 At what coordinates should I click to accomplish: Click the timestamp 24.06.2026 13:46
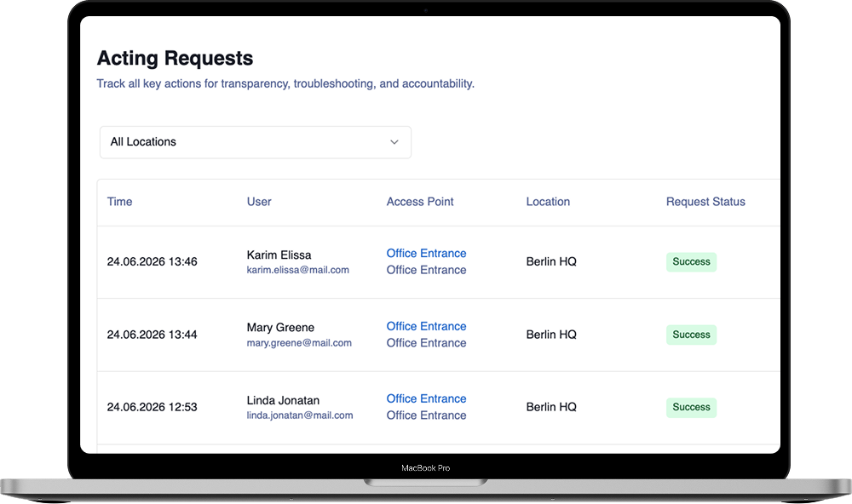tap(153, 261)
